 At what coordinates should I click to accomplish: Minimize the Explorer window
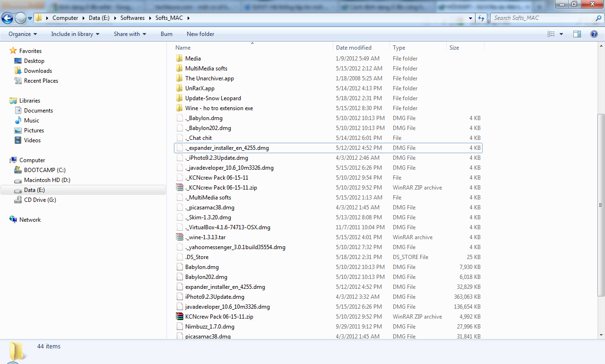pos(562,4)
